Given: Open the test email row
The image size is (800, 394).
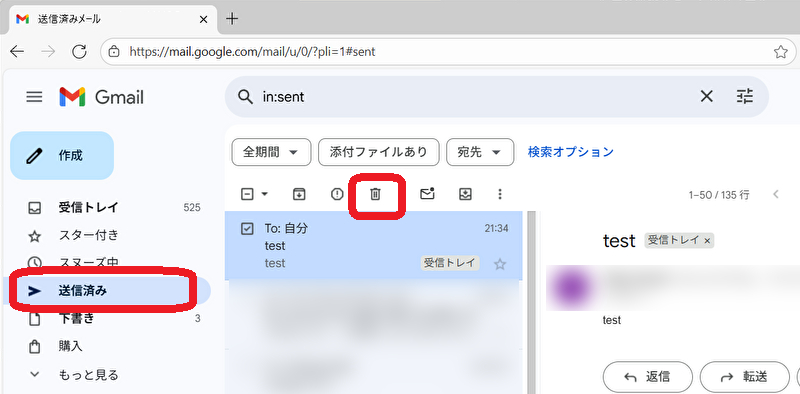Looking at the screenshot, I should 373,245.
